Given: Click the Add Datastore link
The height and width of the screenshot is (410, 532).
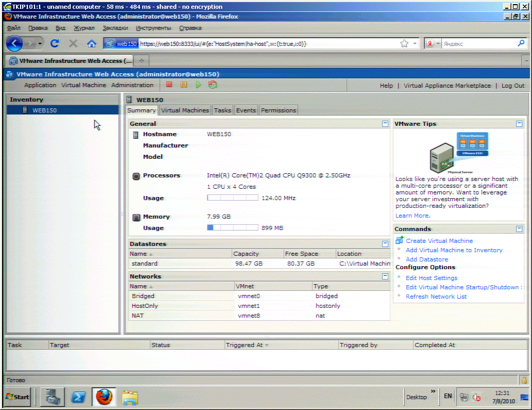Looking at the screenshot, I should point(427,259).
